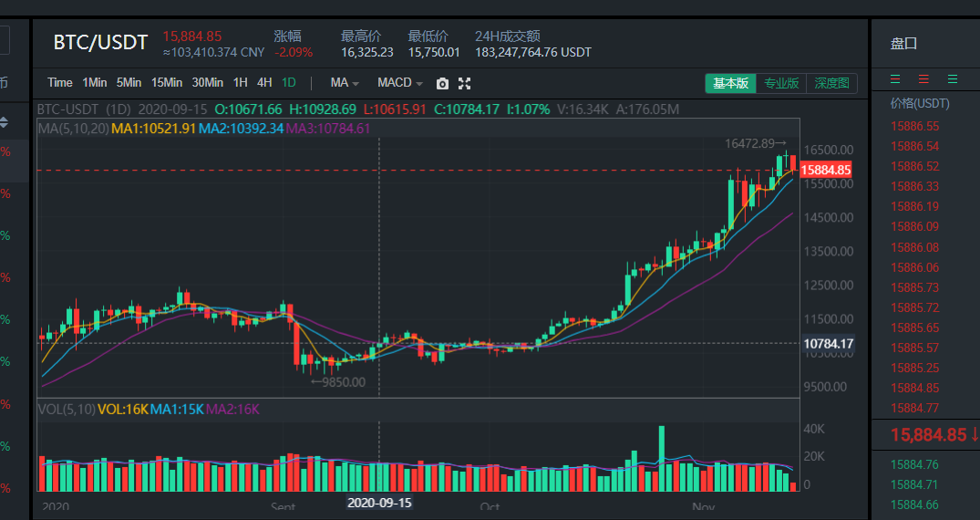Switch to 专业版 professional chart mode
The height and width of the screenshot is (520, 980).
coord(781,83)
